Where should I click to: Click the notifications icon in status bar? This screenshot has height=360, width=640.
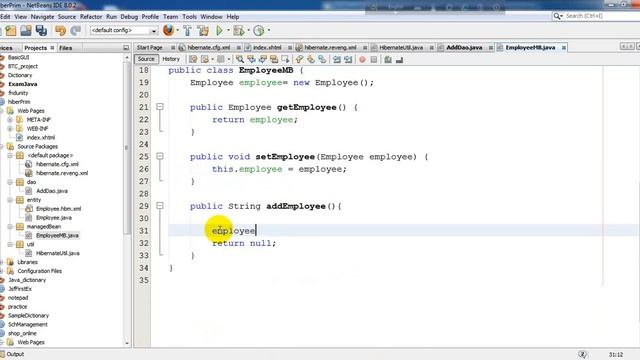pyautogui.click(x=582, y=354)
